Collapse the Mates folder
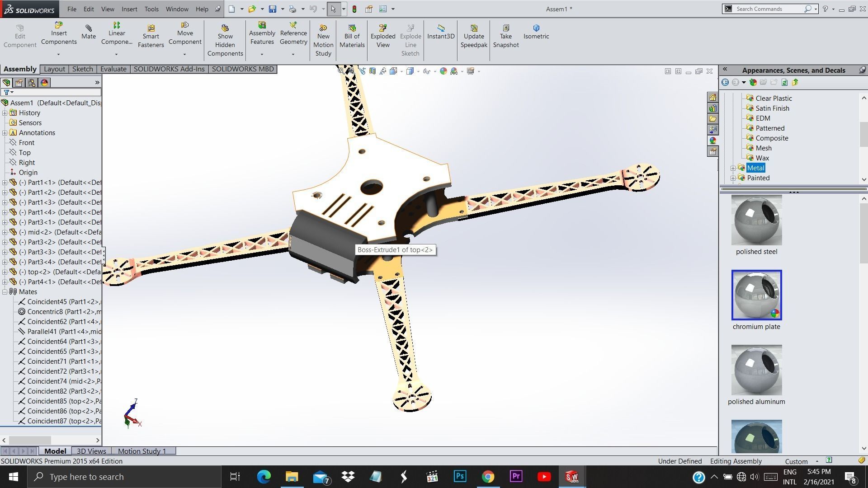 [5, 292]
